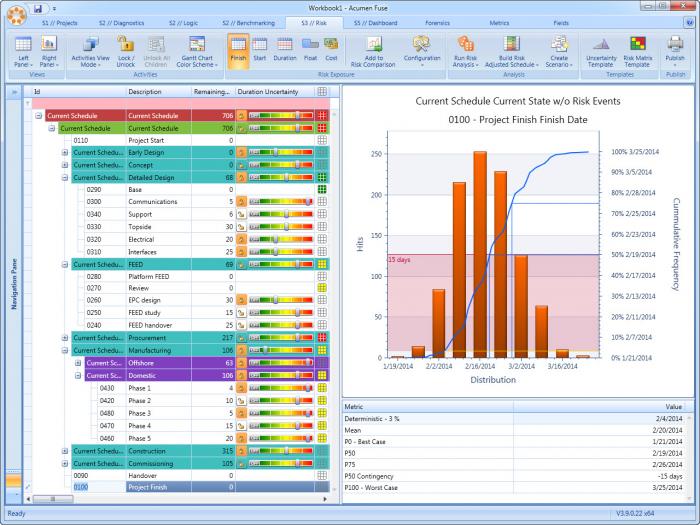Open the Right Panel views menu
This screenshot has height=525, width=700.
[x=49, y=51]
